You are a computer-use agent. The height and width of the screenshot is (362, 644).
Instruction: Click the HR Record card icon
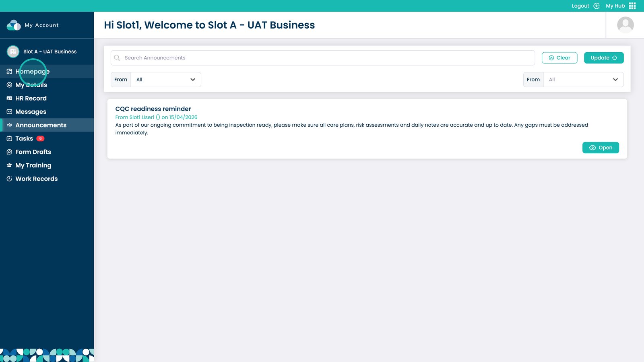[9, 98]
